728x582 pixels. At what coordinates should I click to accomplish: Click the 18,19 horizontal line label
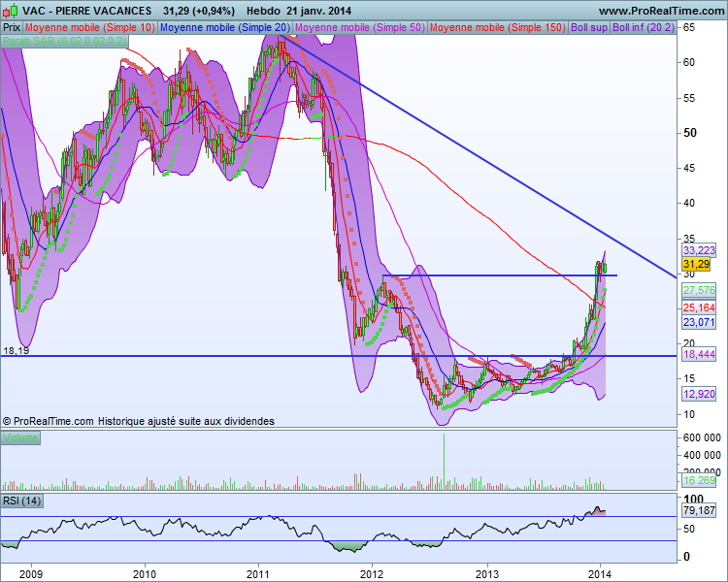coord(16,351)
